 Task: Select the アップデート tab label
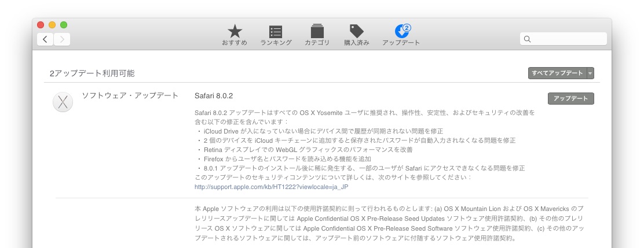tap(401, 43)
